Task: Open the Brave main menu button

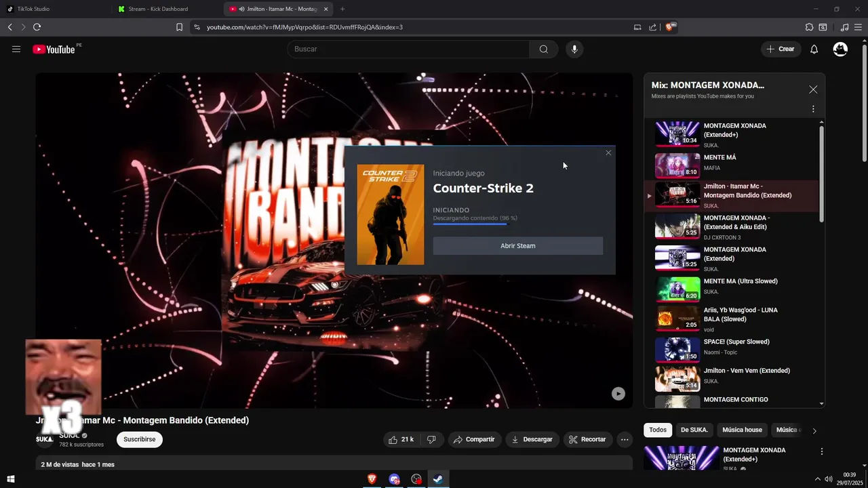Action: (858, 27)
